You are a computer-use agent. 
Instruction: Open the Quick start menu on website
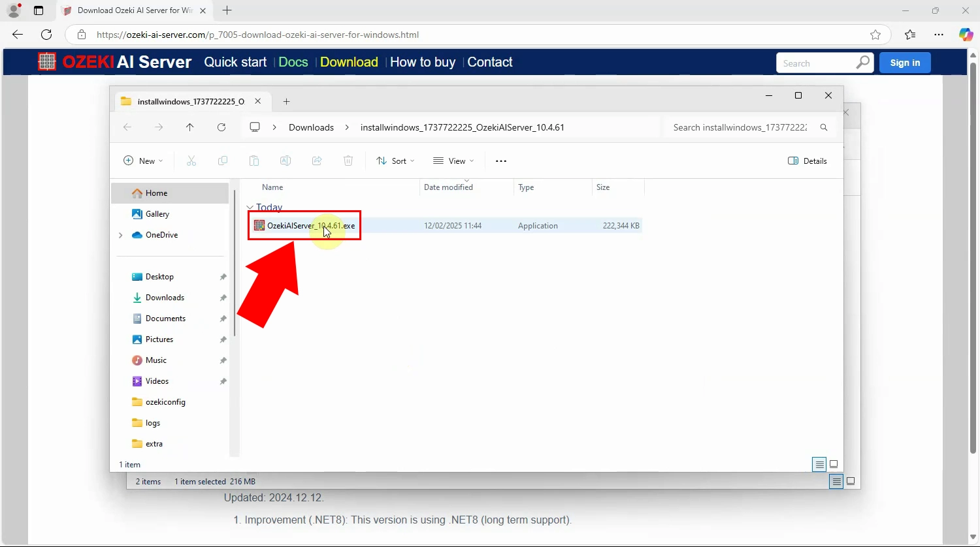click(235, 62)
